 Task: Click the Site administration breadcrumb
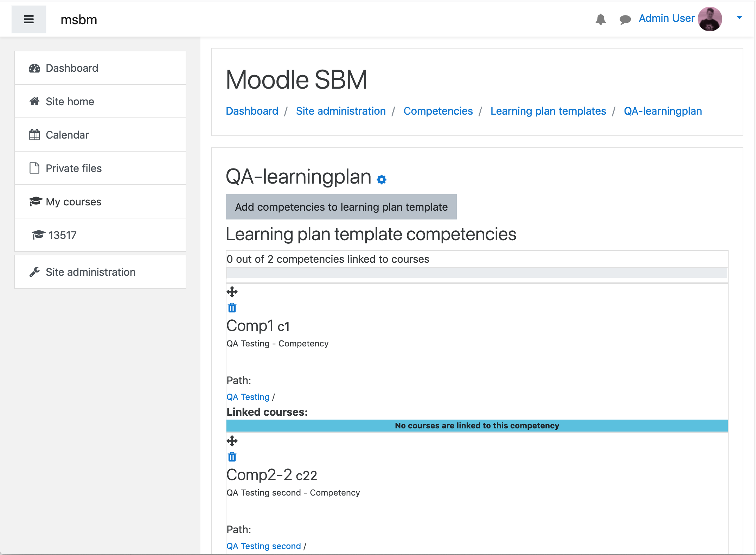pos(341,111)
